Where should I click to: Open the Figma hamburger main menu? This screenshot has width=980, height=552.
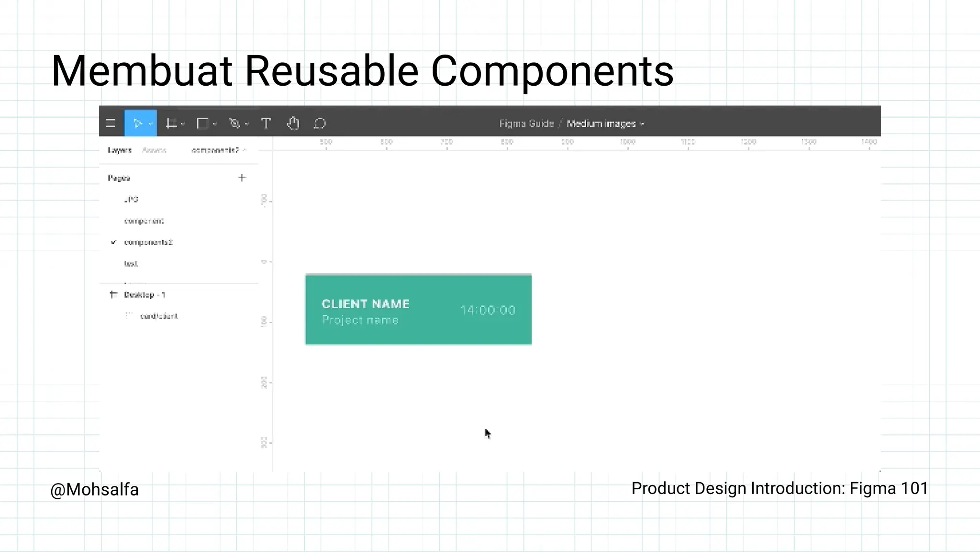[x=111, y=124]
